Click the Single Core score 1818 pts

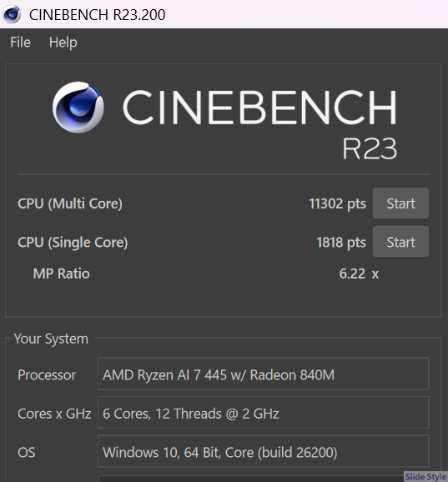point(341,243)
